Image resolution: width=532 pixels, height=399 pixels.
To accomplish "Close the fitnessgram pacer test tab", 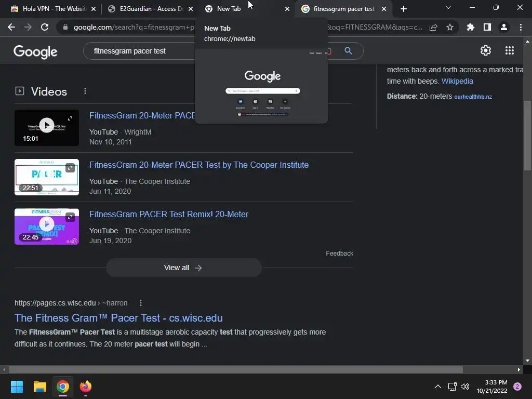I will (x=384, y=9).
